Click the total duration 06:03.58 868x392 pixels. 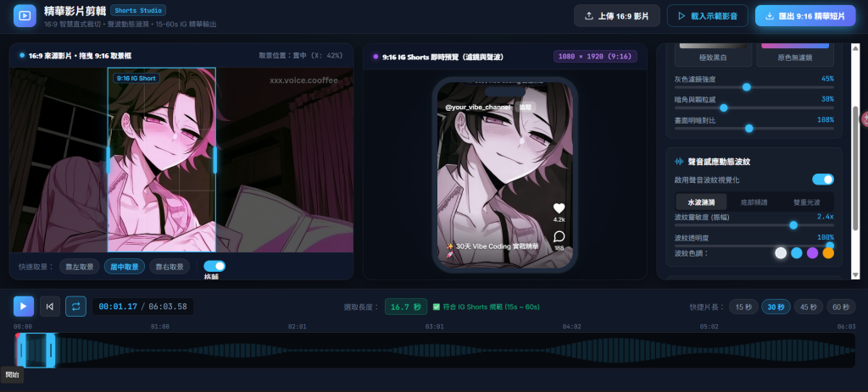(168, 306)
